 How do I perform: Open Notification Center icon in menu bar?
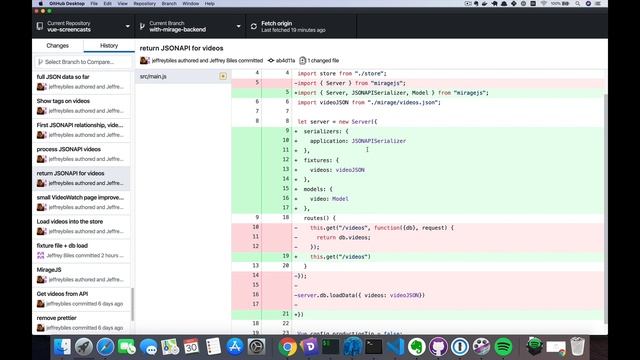pyautogui.click(x=598, y=3)
